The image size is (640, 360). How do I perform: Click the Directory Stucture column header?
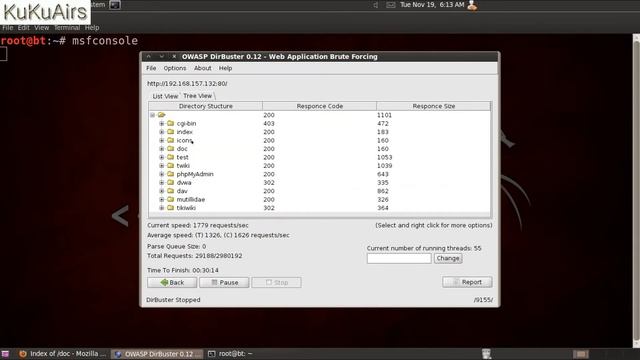pos(205,106)
